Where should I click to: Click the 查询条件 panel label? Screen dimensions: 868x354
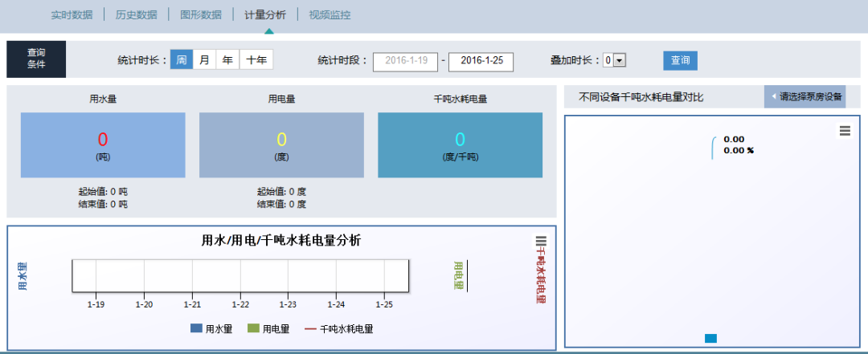click(x=36, y=59)
